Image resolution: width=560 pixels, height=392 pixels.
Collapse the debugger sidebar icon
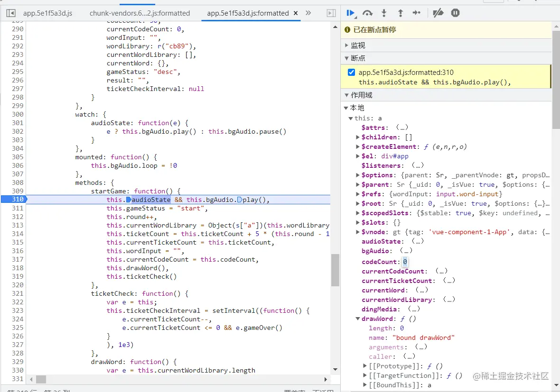pos(331,13)
